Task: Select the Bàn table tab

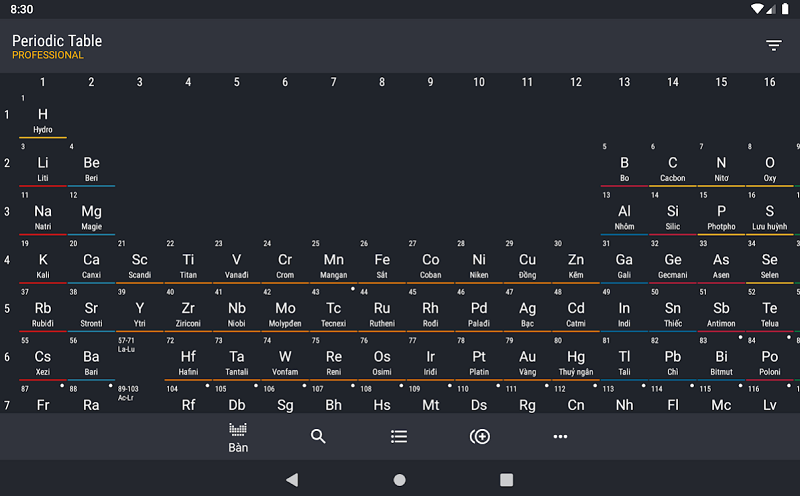Action: [x=238, y=437]
